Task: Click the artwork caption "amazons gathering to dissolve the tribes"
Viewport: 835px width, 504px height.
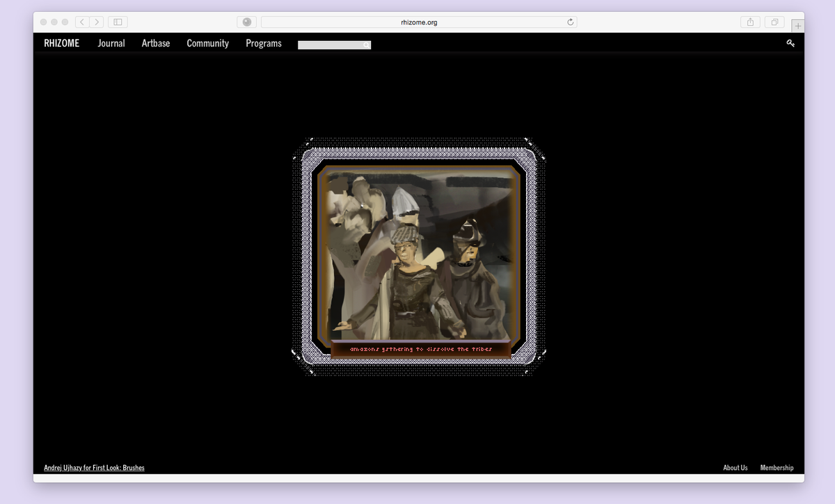Action: coord(420,349)
